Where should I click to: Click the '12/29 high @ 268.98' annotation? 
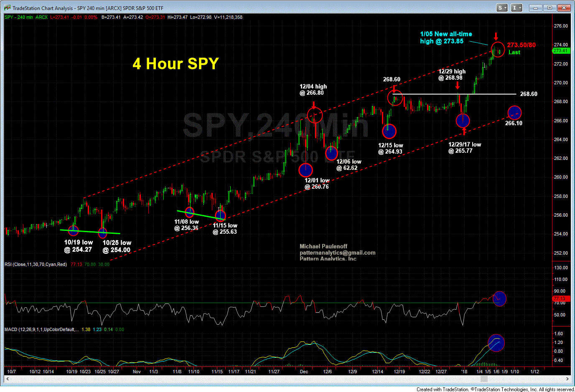[451, 74]
